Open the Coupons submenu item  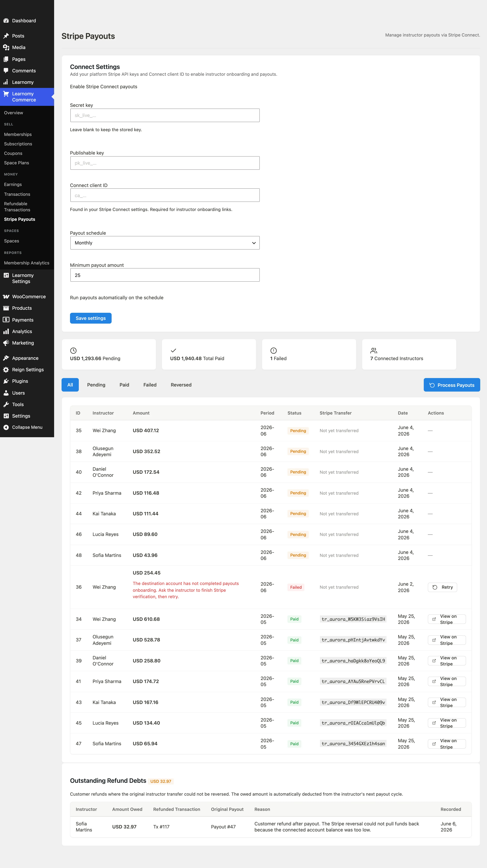(x=13, y=153)
